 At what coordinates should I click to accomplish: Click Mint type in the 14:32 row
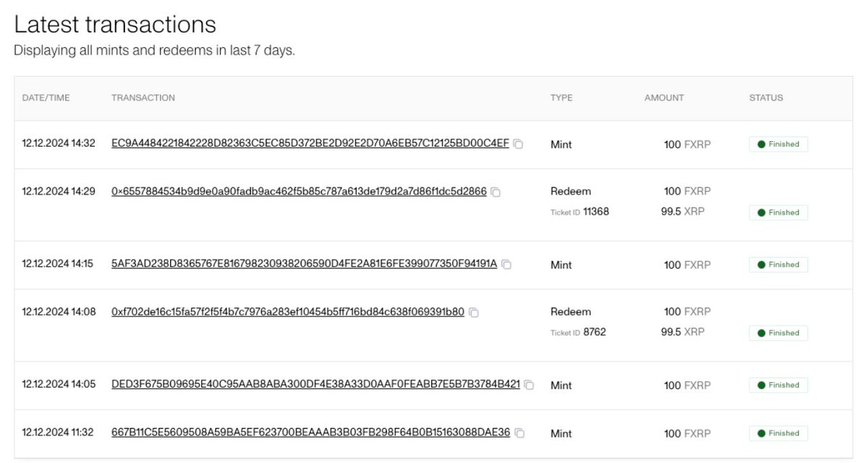tap(561, 145)
